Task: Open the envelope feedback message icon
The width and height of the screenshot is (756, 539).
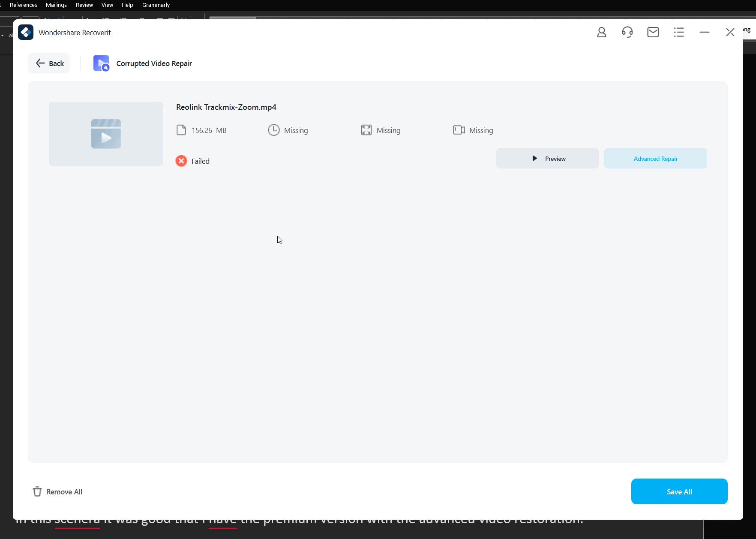Action: [653, 32]
